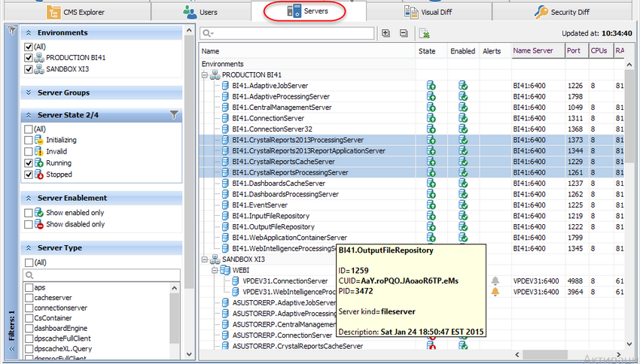Check the cacheserver server type
This screenshot has width=640, height=364.
(x=29, y=298)
